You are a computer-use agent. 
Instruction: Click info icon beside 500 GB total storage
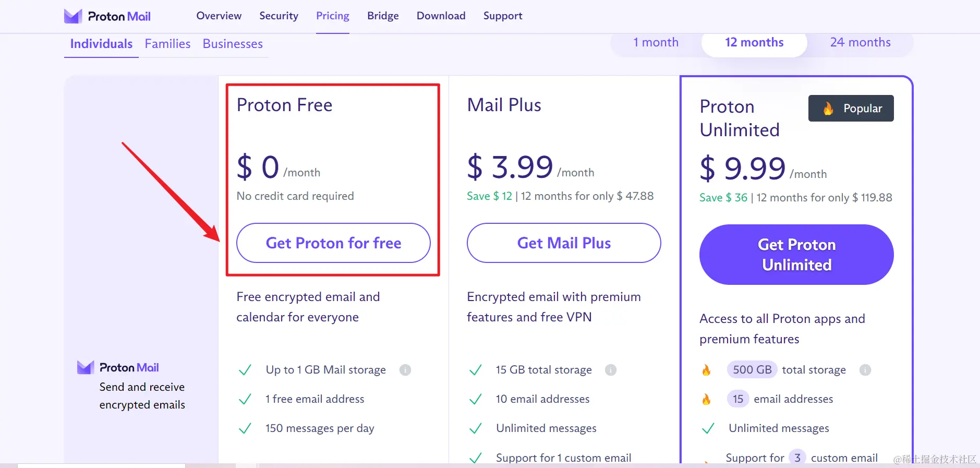click(x=865, y=370)
